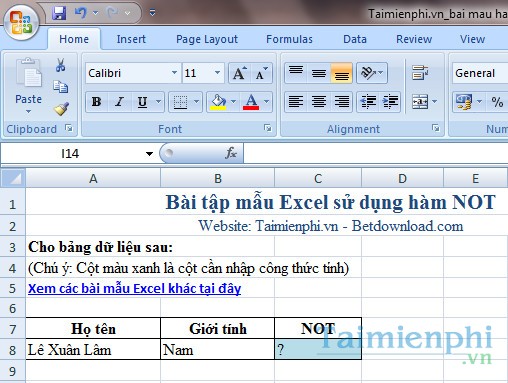Click the Name Box showing I14
The image size is (508, 383).
[x=71, y=154]
